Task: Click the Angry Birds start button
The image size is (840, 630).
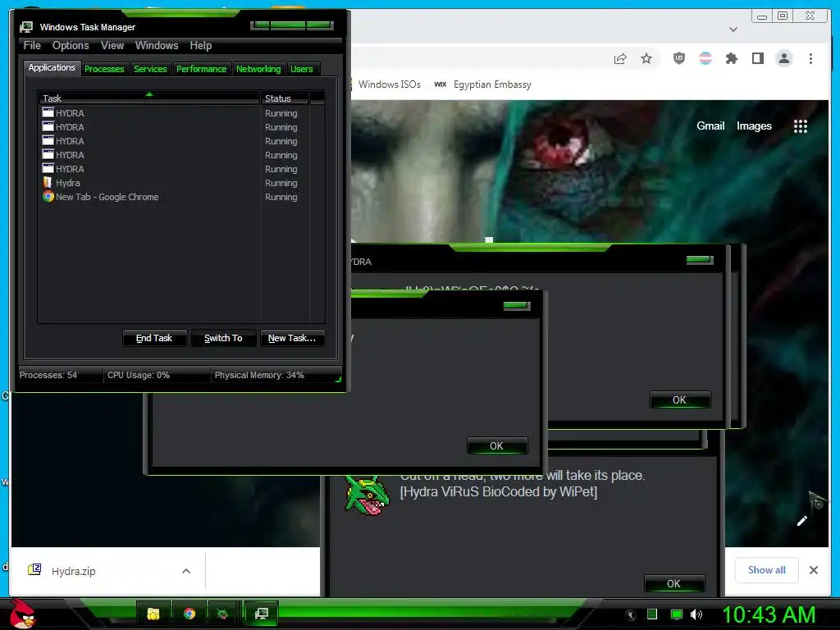Action: click(x=22, y=614)
